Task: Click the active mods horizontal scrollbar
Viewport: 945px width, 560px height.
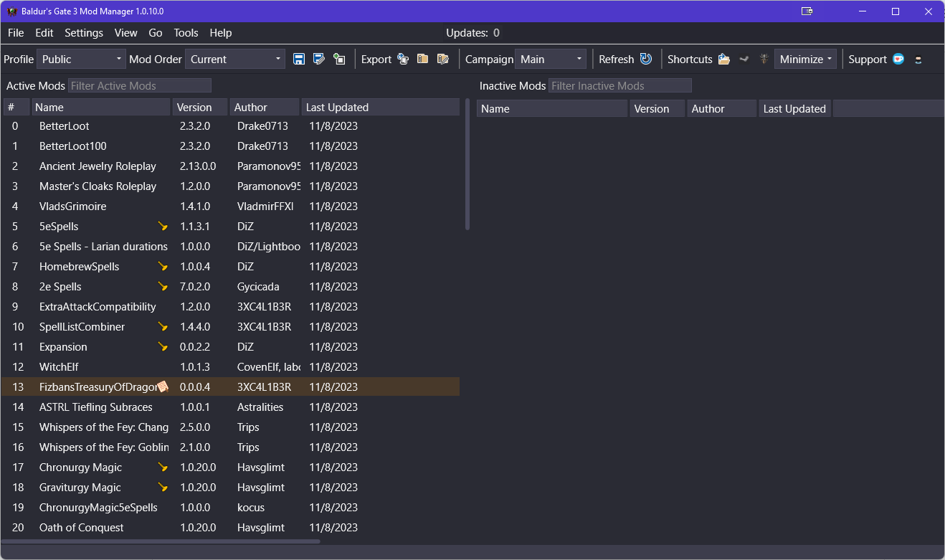Action: click(x=161, y=541)
